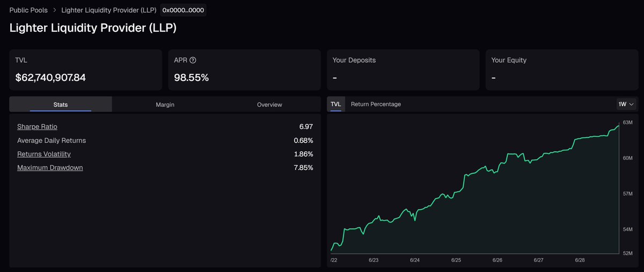Click the 1.86% volatility value
644x272 pixels.
point(303,154)
